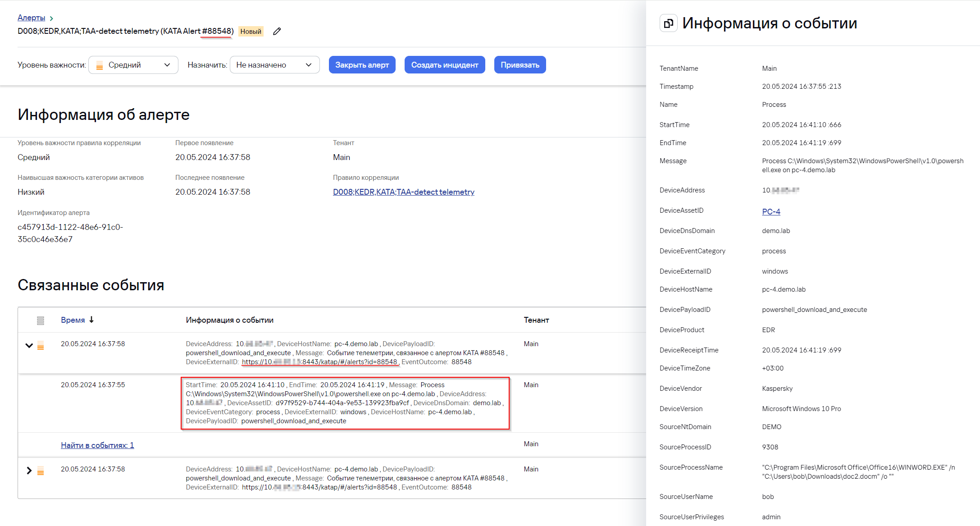Click the Первое появление value 20.05.2024 16:37:58

(x=213, y=157)
